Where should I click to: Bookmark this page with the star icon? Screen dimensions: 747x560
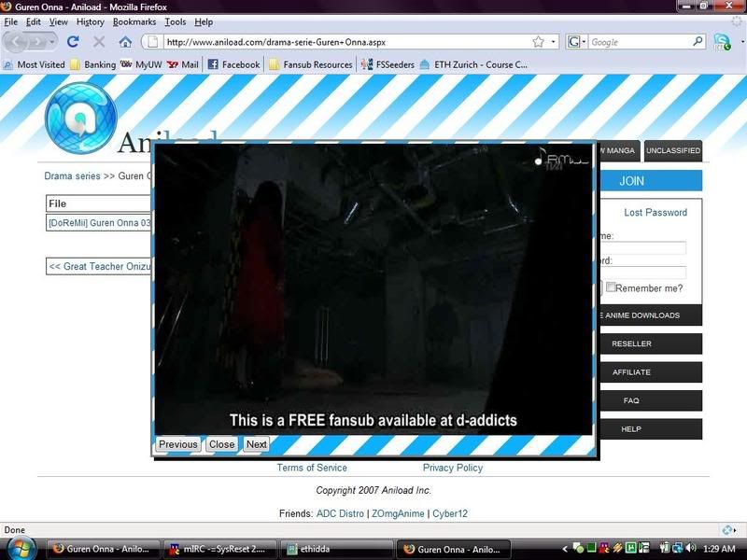539,42
